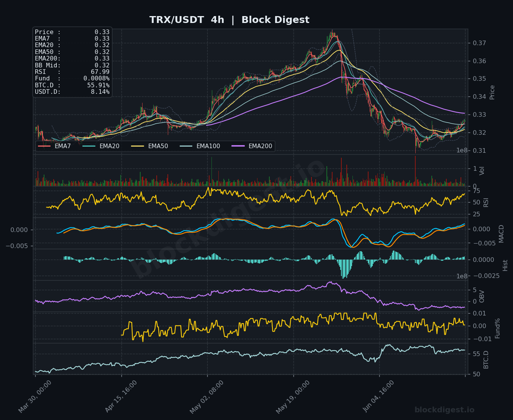The width and height of the screenshot is (513, 420).
Task: Click the USDT.D 8.14% stats row
Action: (72, 92)
